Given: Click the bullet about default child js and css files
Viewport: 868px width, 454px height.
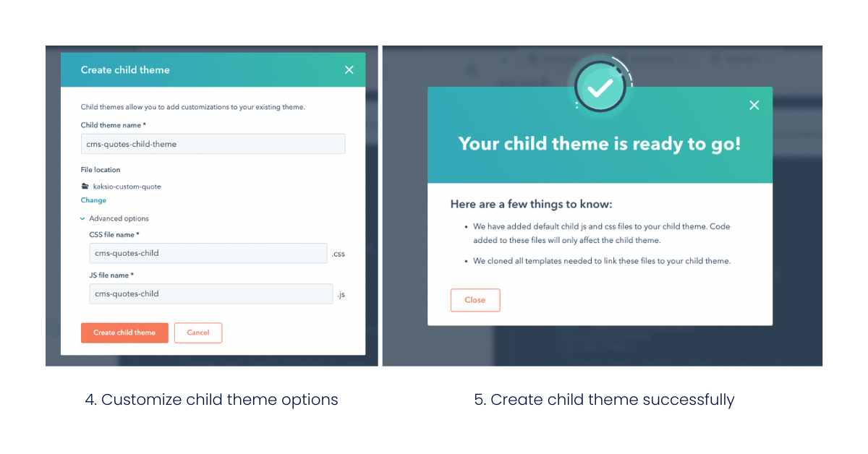Looking at the screenshot, I should click(602, 233).
